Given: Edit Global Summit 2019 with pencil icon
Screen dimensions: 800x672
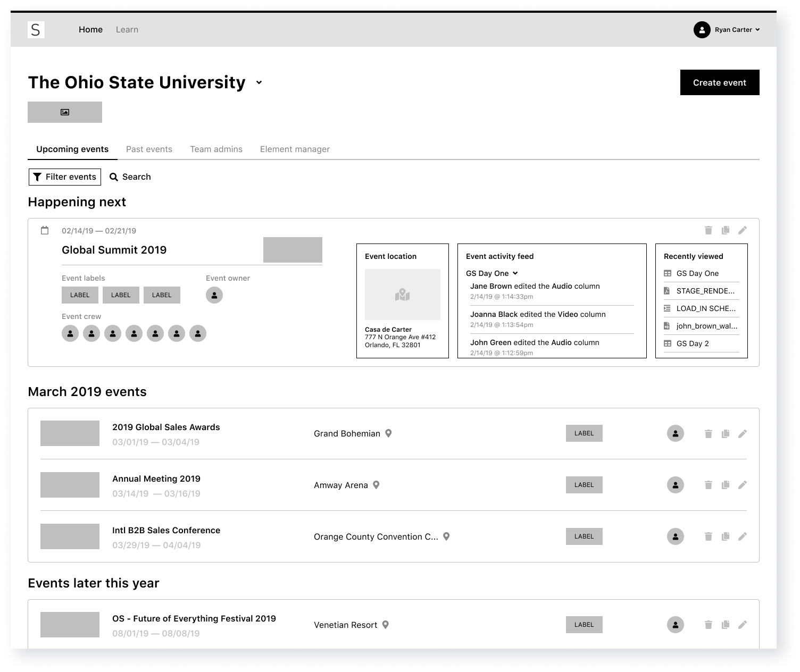Looking at the screenshot, I should 743,230.
